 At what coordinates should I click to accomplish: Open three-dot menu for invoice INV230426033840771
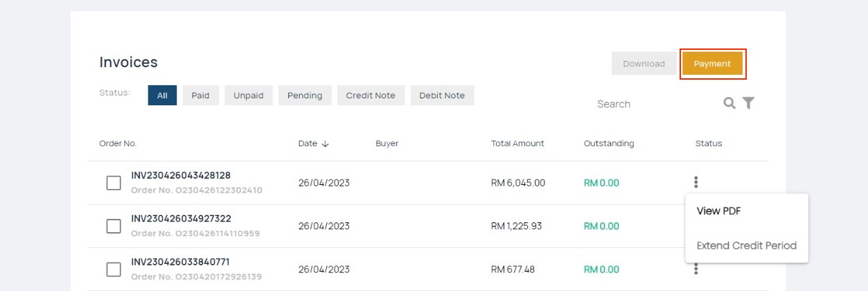coord(696,269)
